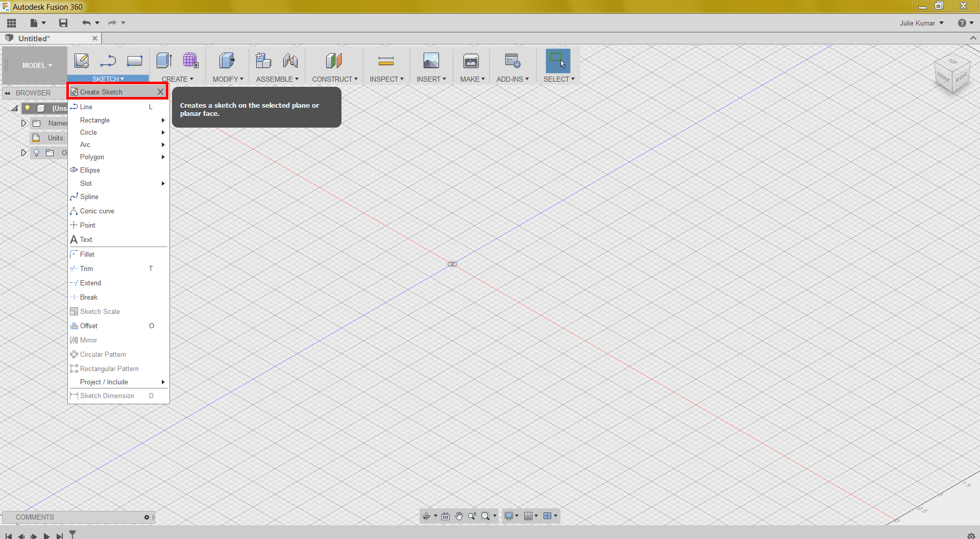
Task: Click the Extrude icon above CREATE
Action: (164, 61)
